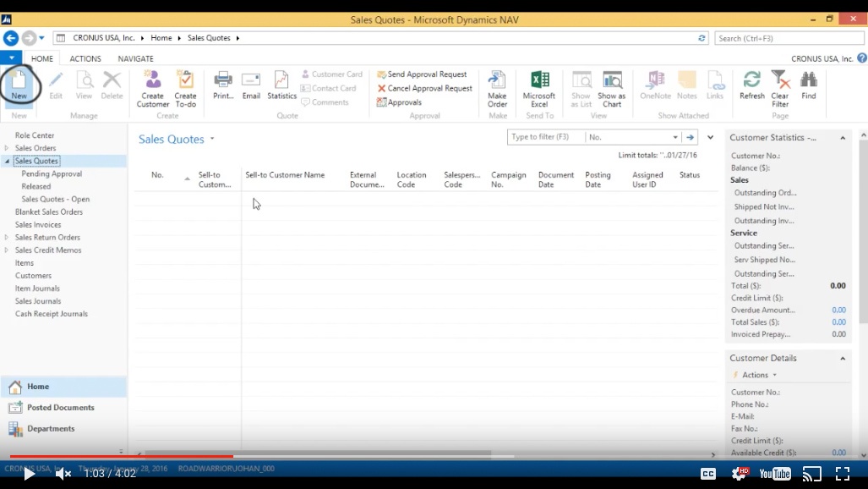Open Approvals action

399,102
